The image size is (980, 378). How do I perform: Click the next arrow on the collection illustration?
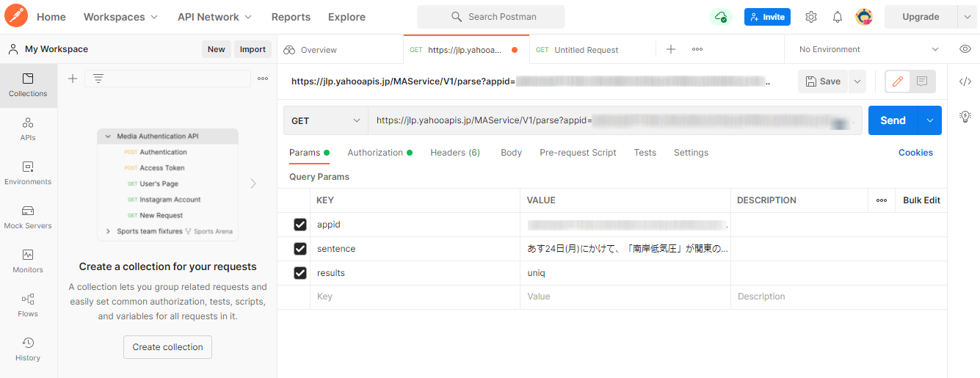253,183
